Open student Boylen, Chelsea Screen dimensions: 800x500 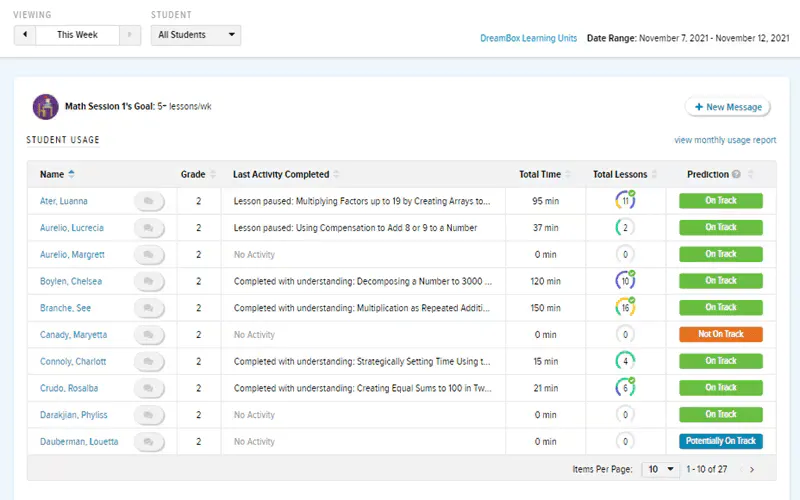[x=71, y=281]
